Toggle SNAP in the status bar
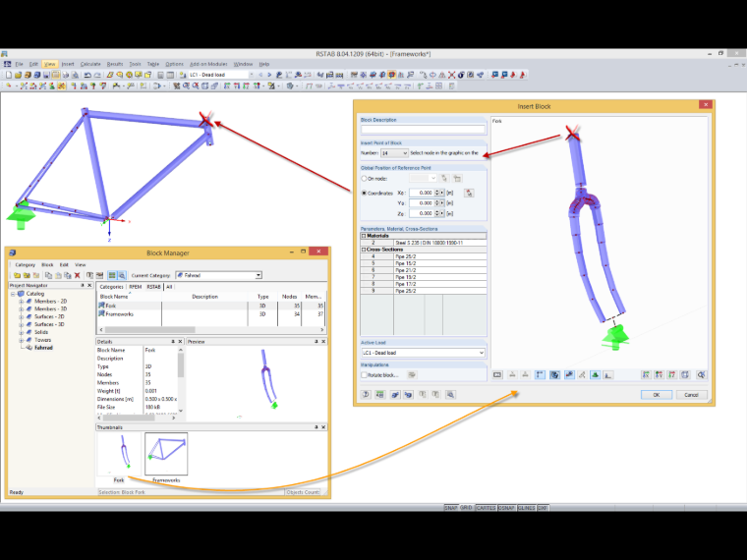The height and width of the screenshot is (560, 747). (x=451, y=508)
